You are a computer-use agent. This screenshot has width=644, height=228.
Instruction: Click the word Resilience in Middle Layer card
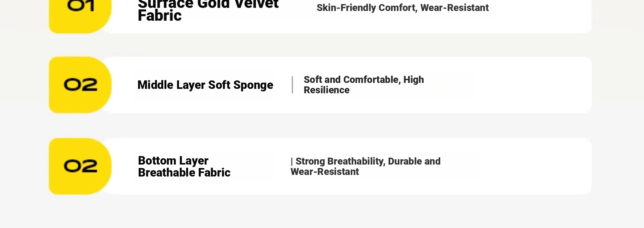[x=326, y=90]
